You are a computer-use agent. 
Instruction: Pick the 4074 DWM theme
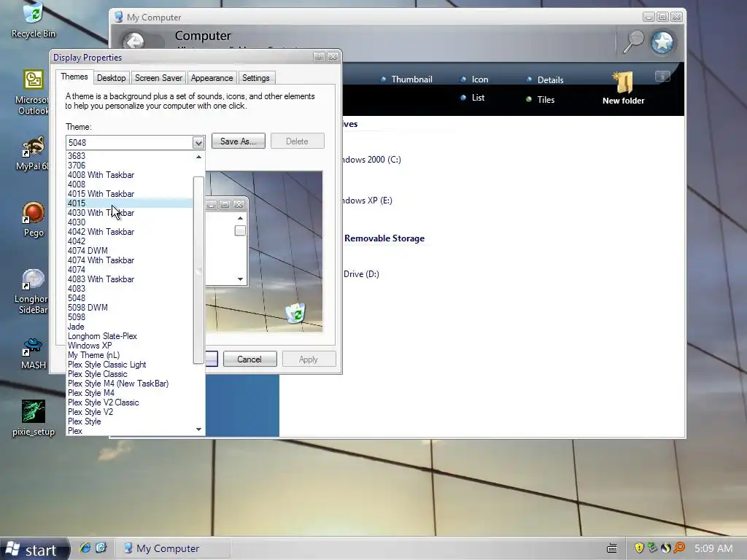click(x=130, y=251)
